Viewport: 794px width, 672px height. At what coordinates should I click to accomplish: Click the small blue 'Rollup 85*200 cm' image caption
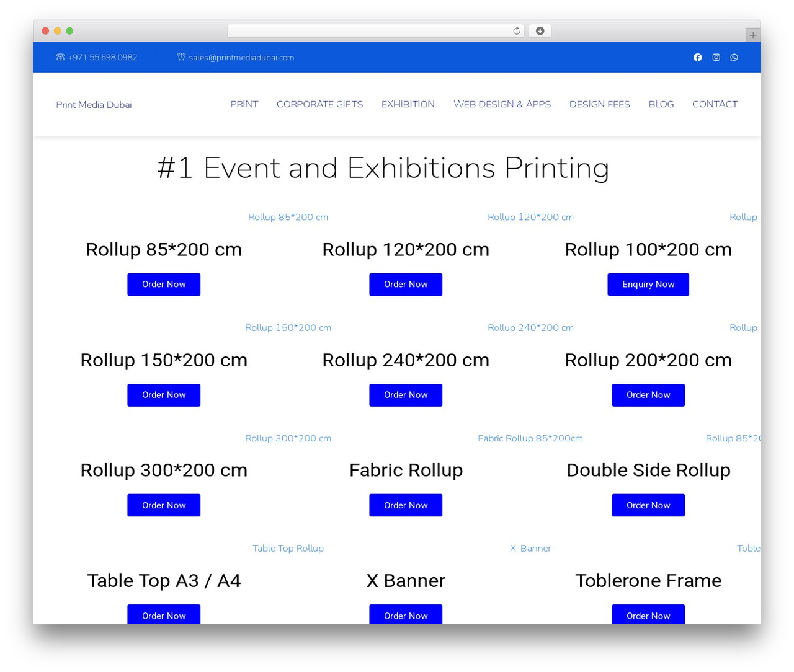[x=288, y=217]
